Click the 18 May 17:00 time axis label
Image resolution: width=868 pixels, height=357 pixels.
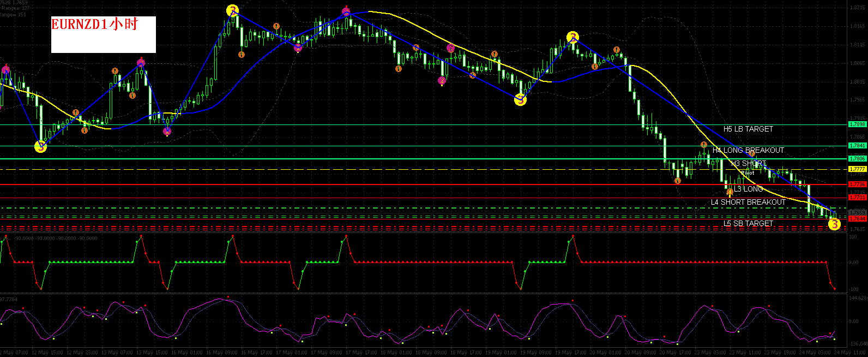[466, 352]
